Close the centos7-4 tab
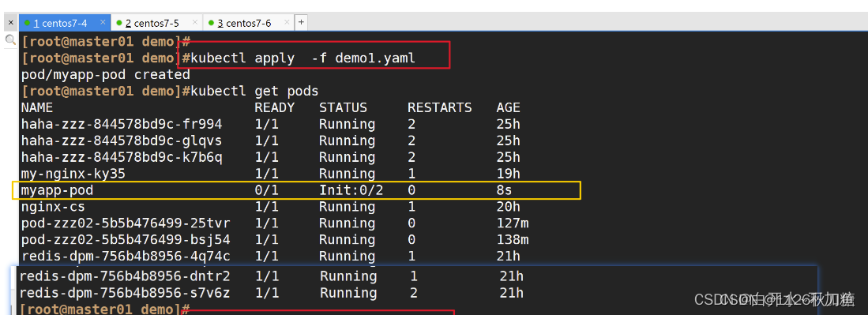The image size is (868, 315). point(103,23)
